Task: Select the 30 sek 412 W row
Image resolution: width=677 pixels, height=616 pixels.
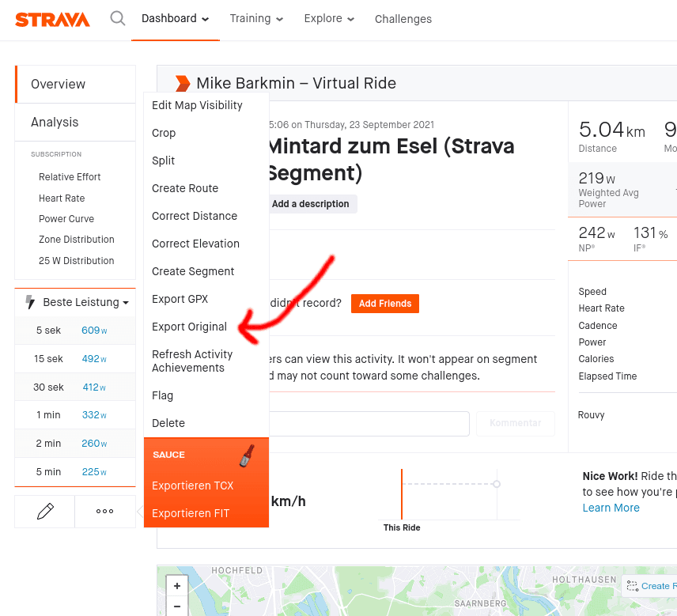Action: point(75,387)
